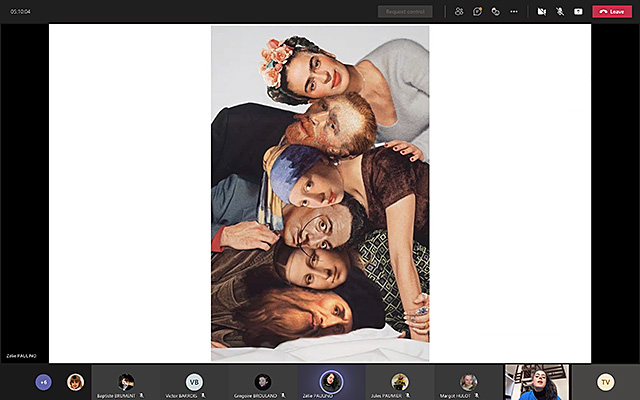Screen dimensions: 640x400
Task: Select the TV initials participant tile
Action: coord(605,382)
